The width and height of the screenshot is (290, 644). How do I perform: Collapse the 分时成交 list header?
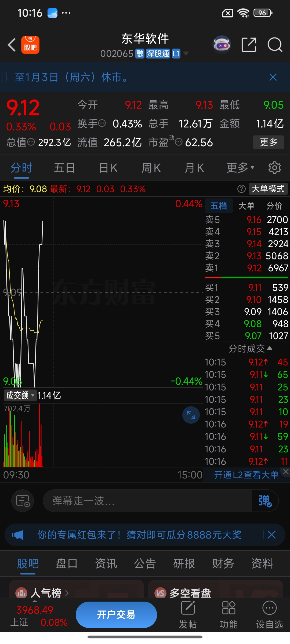pyautogui.click(x=250, y=349)
